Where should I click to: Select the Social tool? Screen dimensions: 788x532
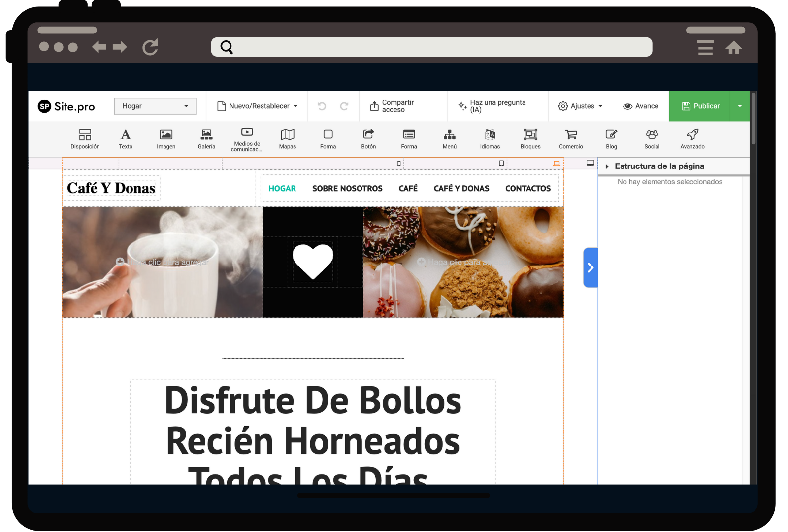(x=652, y=138)
